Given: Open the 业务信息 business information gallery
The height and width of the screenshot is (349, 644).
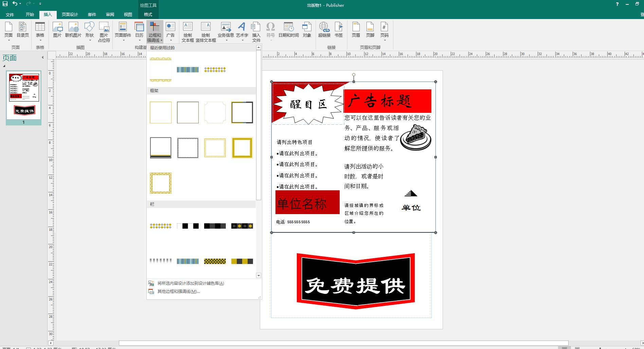Looking at the screenshot, I should (226, 31).
